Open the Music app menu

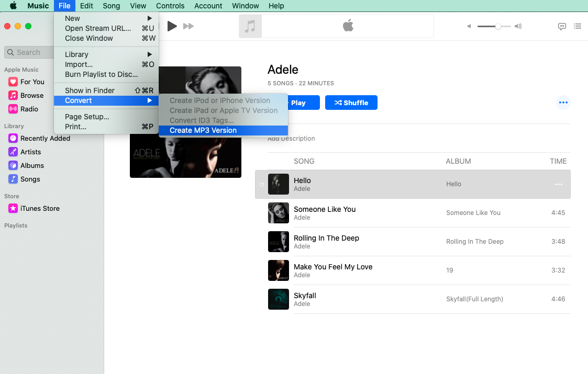pos(38,6)
